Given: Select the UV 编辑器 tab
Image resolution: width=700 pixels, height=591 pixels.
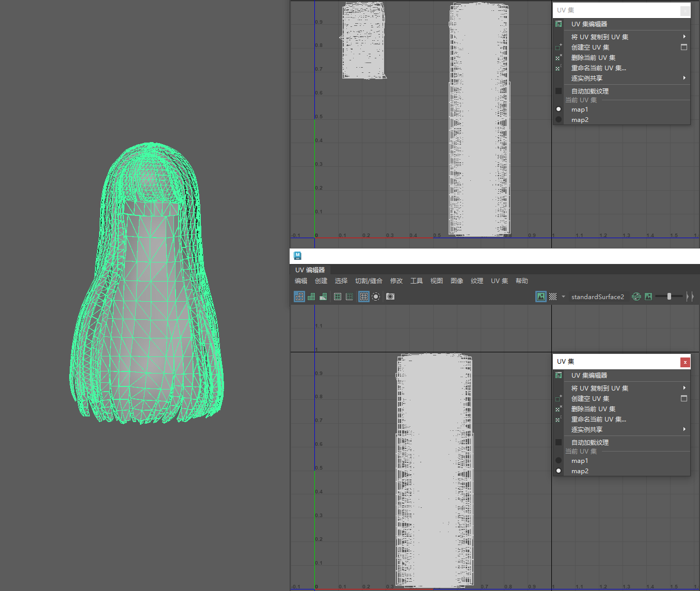Looking at the screenshot, I should click(310, 270).
